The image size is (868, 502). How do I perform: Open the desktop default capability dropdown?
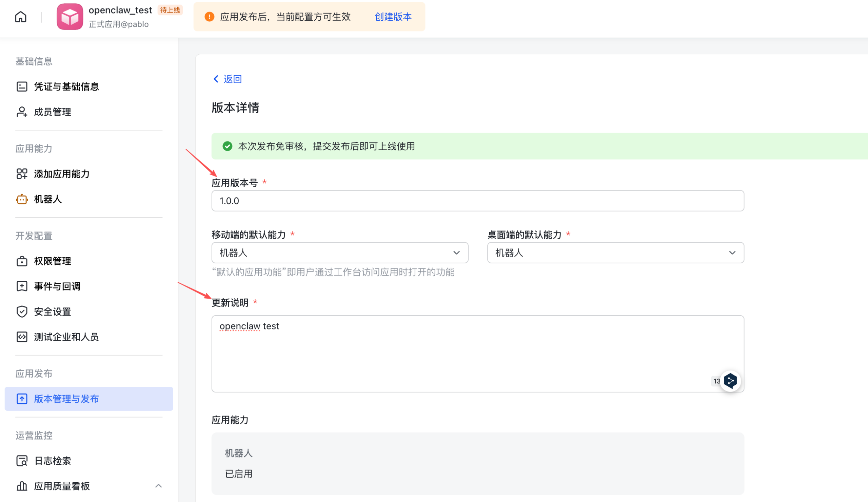pos(615,253)
